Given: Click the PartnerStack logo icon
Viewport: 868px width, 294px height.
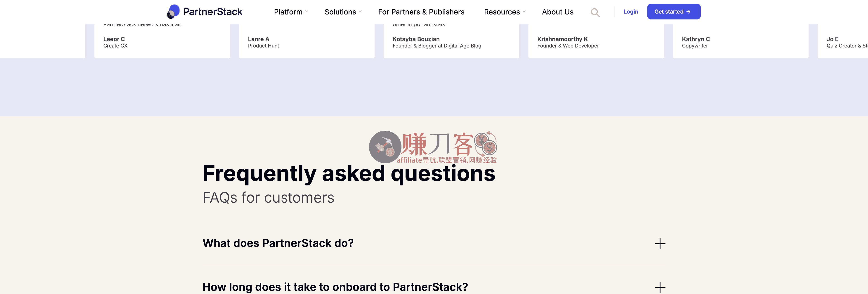Looking at the screenshot, I should tap(172, 11).
